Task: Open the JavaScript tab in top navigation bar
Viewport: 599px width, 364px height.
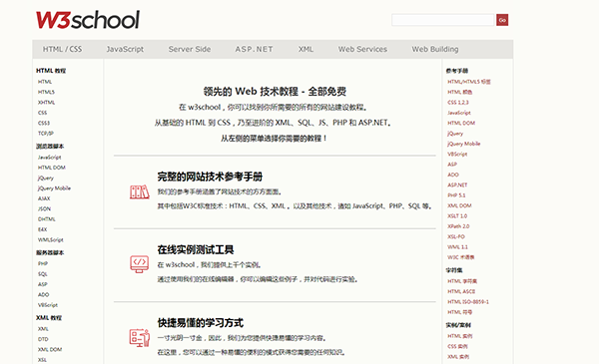Action: click(125, 49)
